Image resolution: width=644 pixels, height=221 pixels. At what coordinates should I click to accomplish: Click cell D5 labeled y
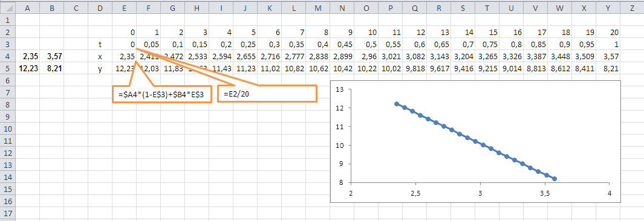pyautogui.click(x=100, y=68)
